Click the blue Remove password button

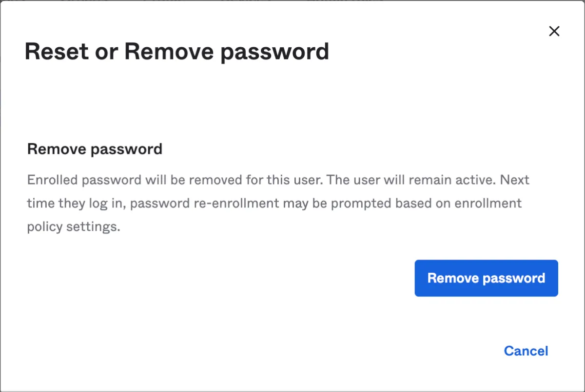[486, 278]
